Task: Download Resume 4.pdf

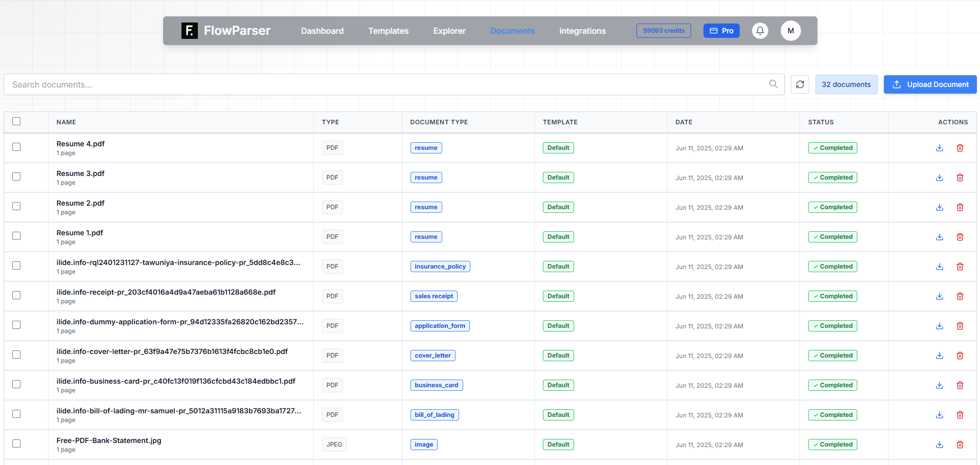Action: (x=939, y=148)
